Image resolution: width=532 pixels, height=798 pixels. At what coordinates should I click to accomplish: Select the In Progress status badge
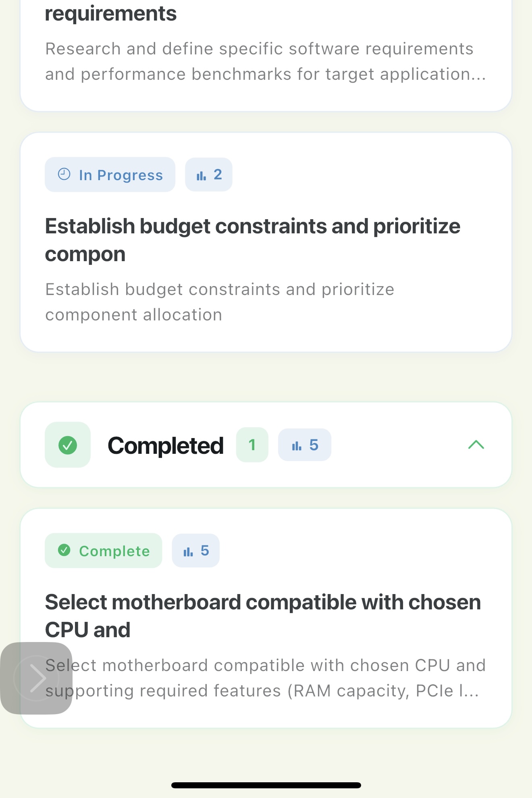point(110,175)
